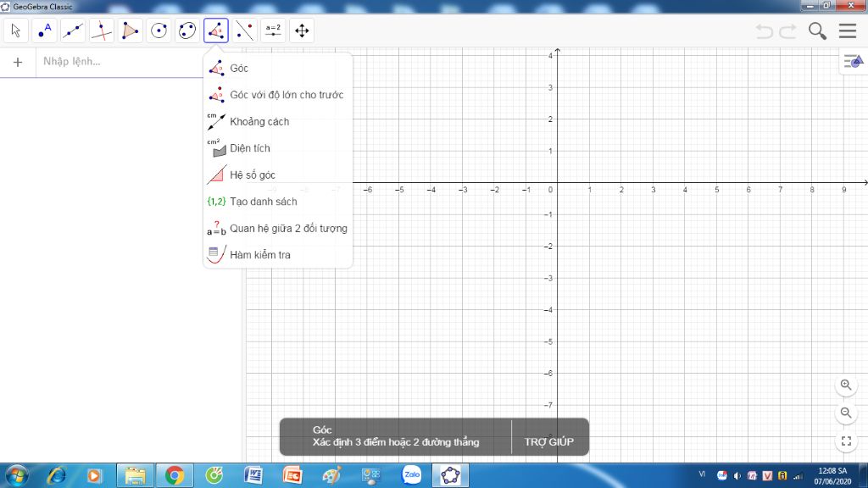Image resolution: width=868 pixels, height=488 pixels.
Task: Select the Point tool
Action: point(44,30)
